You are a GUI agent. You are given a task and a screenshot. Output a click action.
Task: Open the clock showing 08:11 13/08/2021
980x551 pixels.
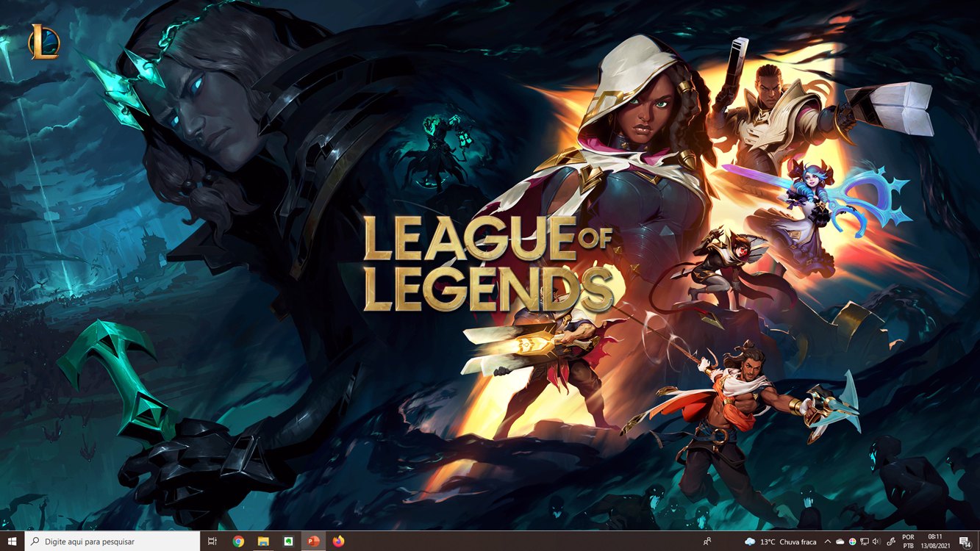click(935, 541)
